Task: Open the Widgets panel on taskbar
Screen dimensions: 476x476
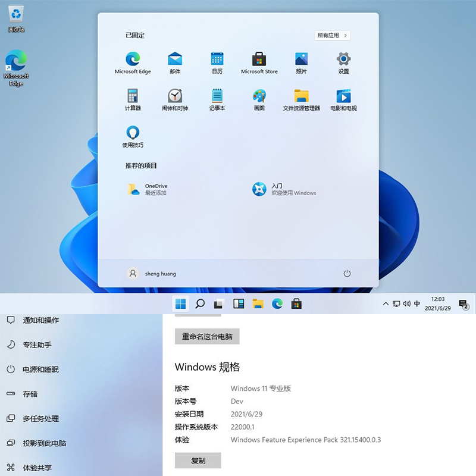Action: click(x=239, y=303)
